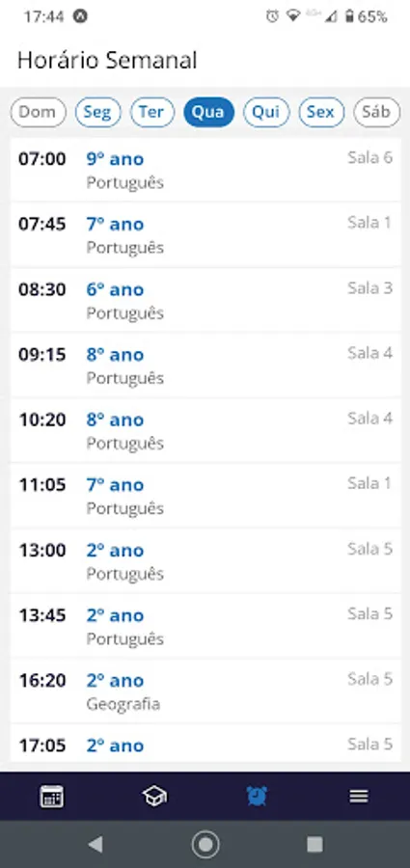Screen dimensions: 410x868
Task: Tap the selected Qua day chip
Action: click(x=209, y=113)
